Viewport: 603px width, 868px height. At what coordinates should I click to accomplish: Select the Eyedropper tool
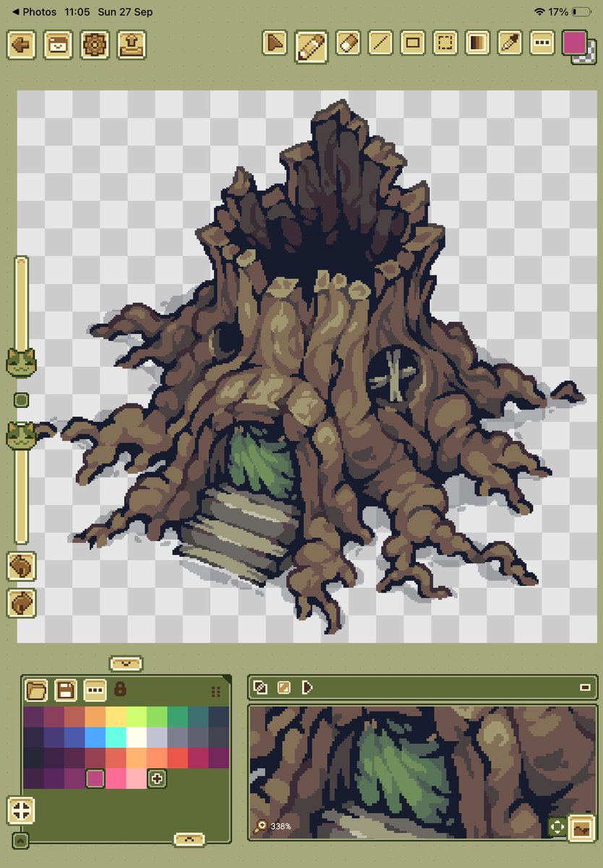(510, 43)
